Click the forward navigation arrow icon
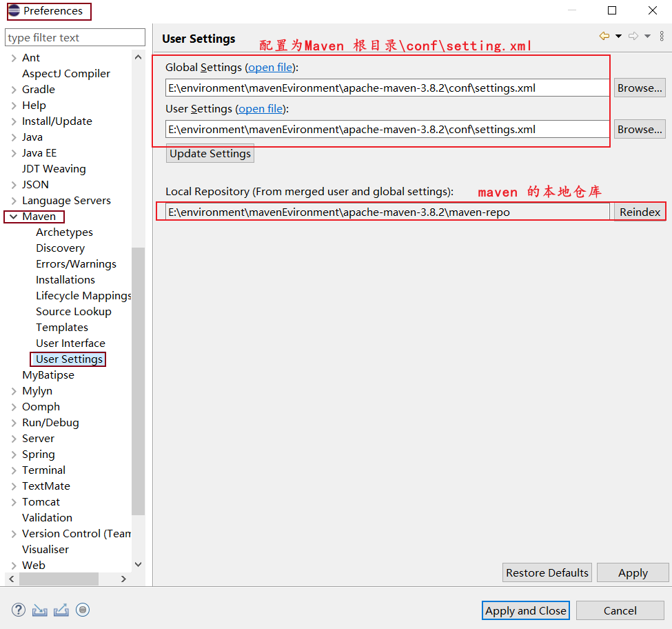The width and height of the screenshot is (672, 629). 633,36
